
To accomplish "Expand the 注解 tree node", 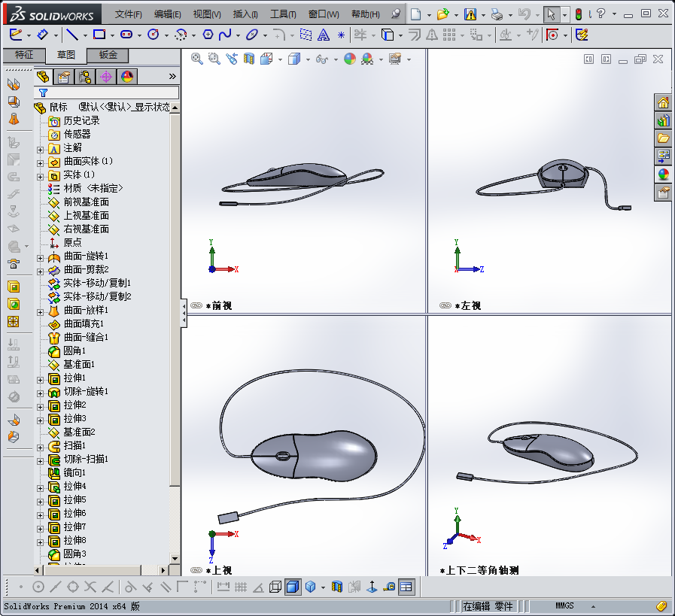I will (x=40, y=150).
